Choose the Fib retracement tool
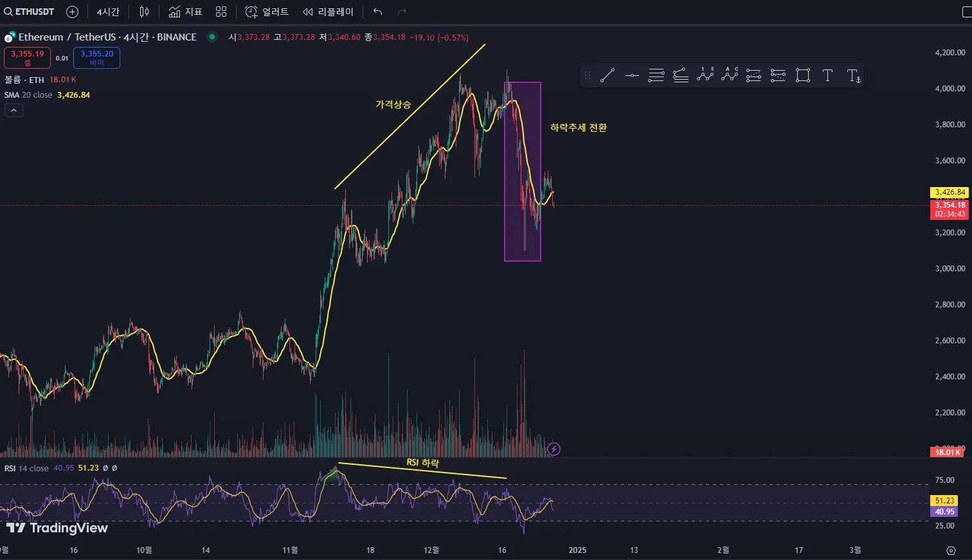 656,76
